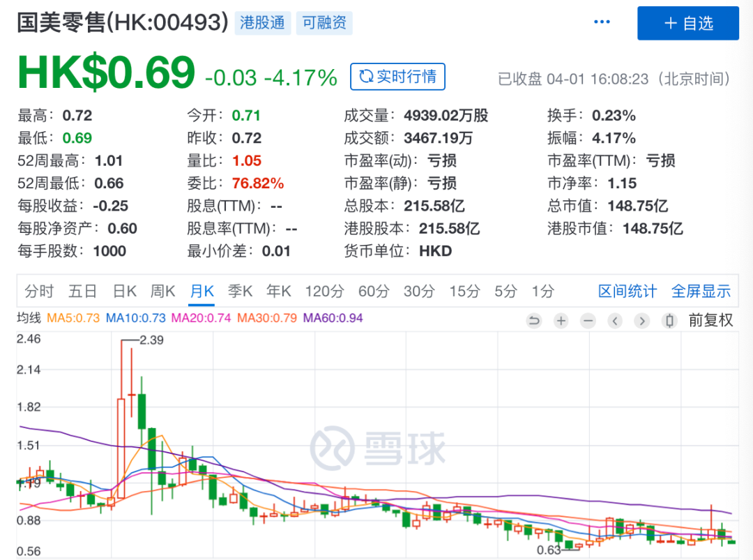Open the three-dot more options menu

[601, 22]
